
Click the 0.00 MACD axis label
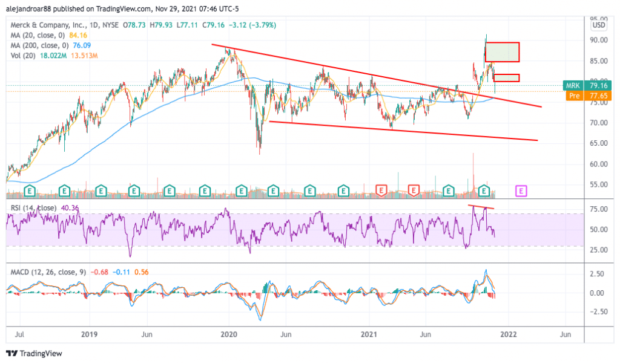pos(596,293)
